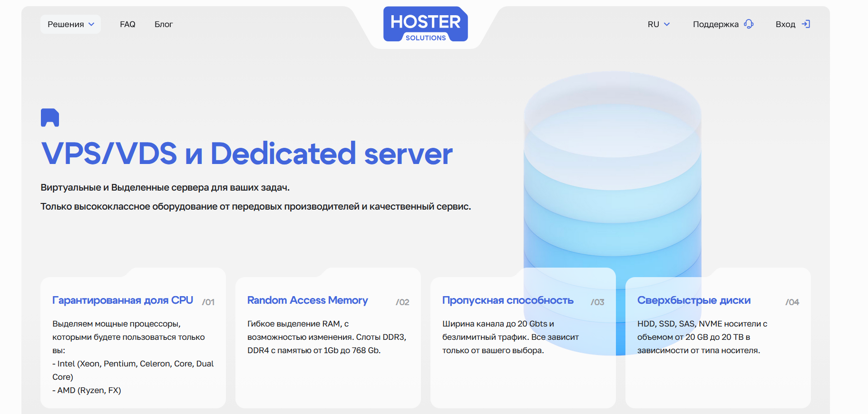Open the FAQ page
The image size is (868, 414).
[127, 24]
